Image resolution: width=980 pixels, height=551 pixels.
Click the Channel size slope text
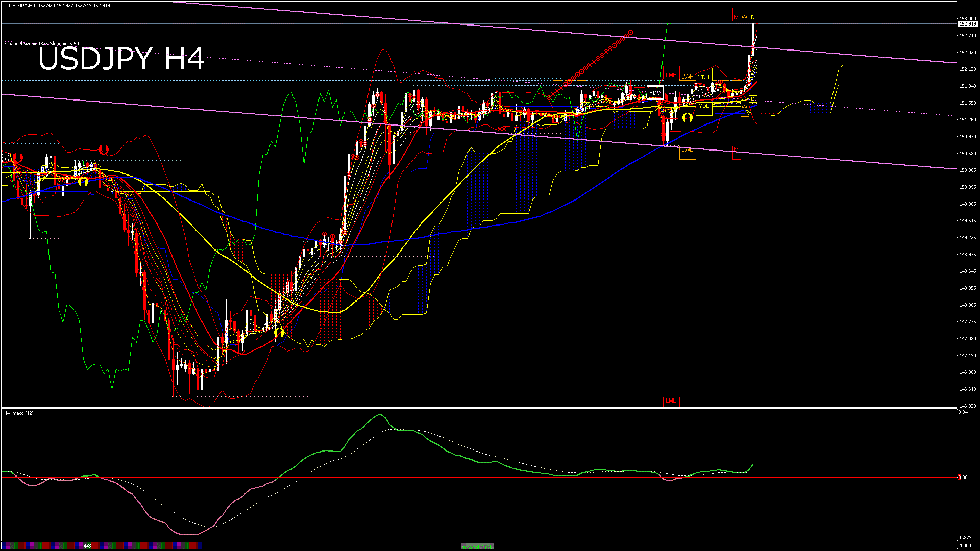(x=42, y=44)
